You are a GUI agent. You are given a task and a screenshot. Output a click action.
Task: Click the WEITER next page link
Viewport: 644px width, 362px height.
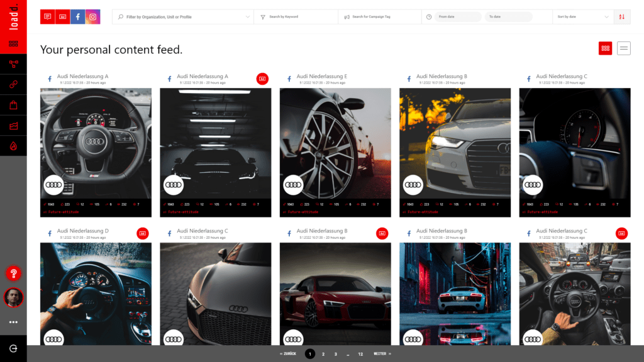coord(382,354)
